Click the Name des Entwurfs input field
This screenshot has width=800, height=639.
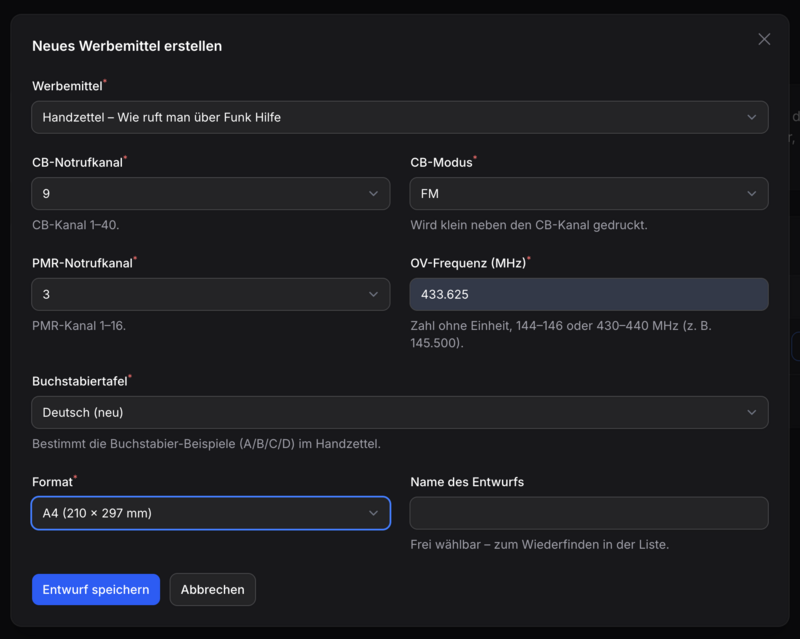click(x=589, y=513)
